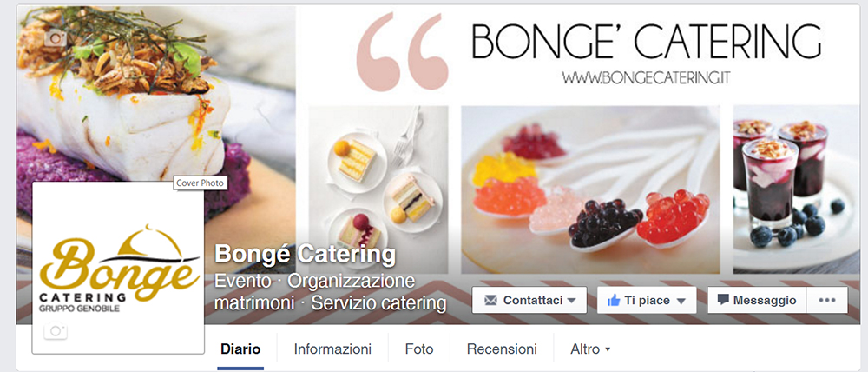
Task: Click the envelope icon on Contattaci
Action: pos(490,301)
